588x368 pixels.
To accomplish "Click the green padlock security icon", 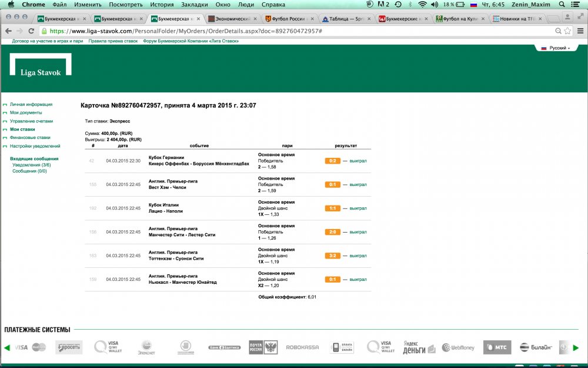I will click(44, 31).
